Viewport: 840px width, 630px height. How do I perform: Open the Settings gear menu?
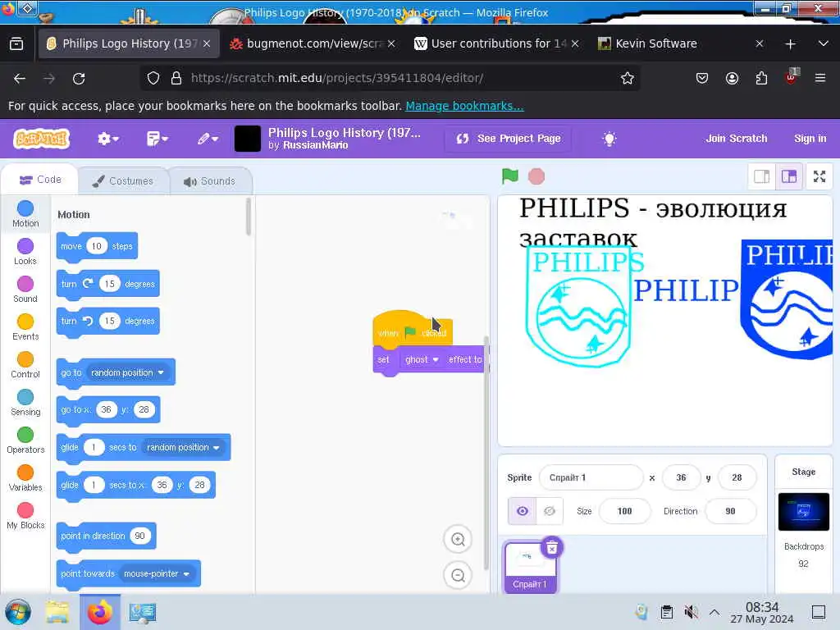coord(107,139)
